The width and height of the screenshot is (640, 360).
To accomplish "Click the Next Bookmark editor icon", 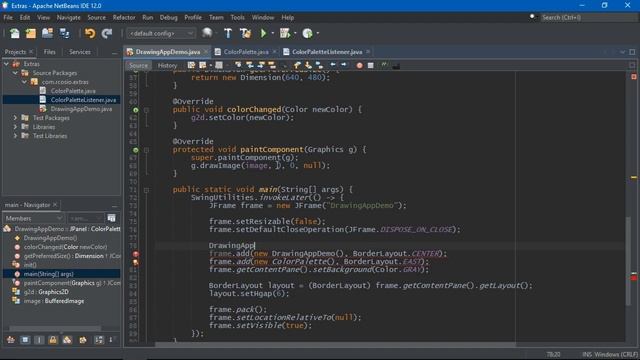I will pos(308,65).
